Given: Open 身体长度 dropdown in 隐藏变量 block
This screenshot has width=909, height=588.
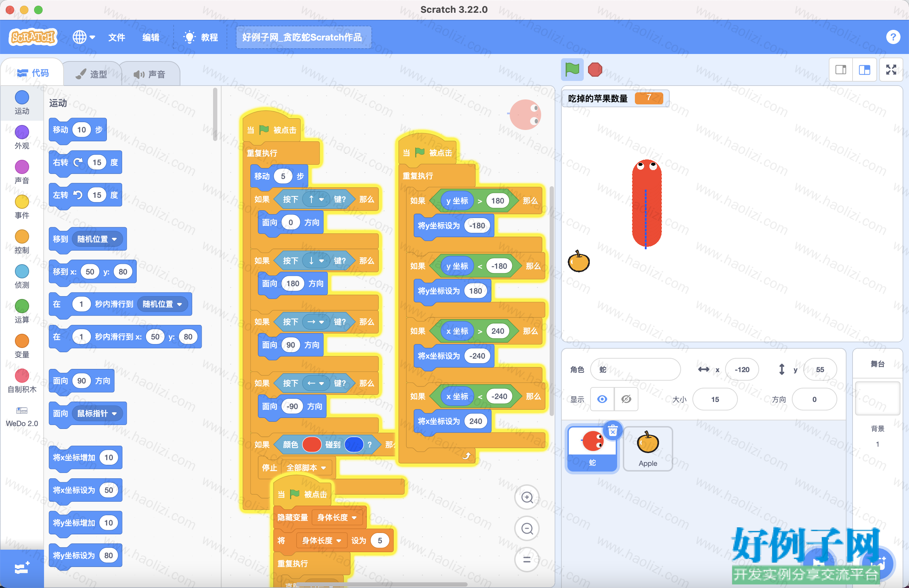Looking at the screenshot, I should coord(337,517).
